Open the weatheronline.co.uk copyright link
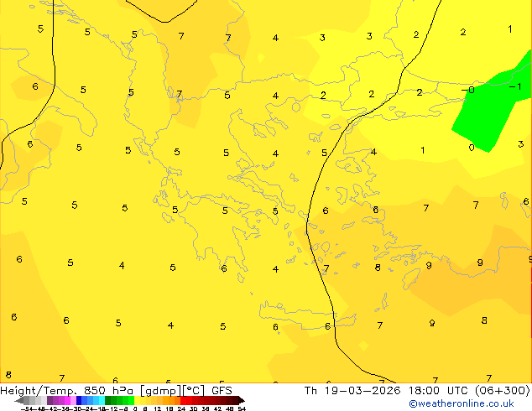The image size is (532, 411). pos(462,403)
